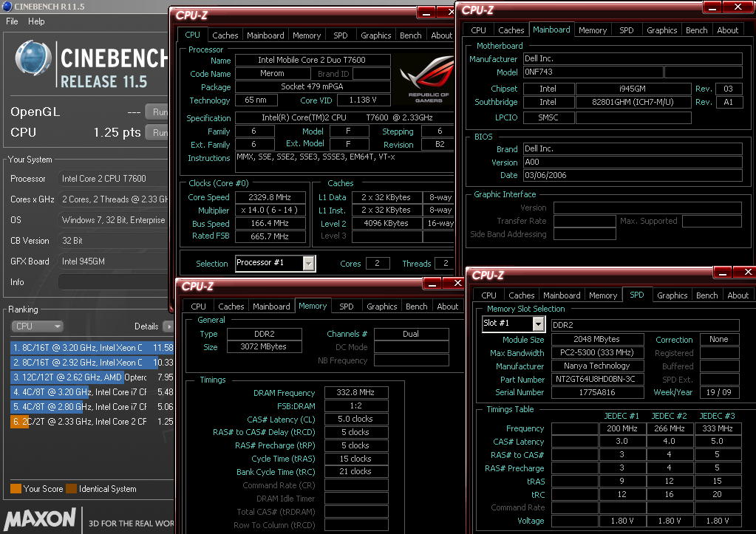756x534 pixels.
Task: Click the Part Number field NT2GT64U8HD0BN-3C
Action: click(x=597, y=380)
